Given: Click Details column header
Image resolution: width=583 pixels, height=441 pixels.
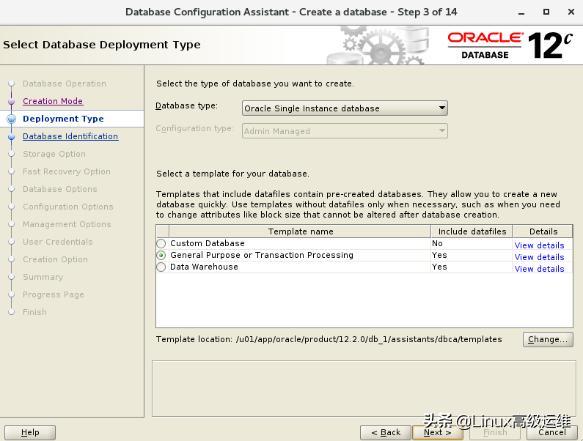Looking at the screenshot, I should click(x=543, y=231).
